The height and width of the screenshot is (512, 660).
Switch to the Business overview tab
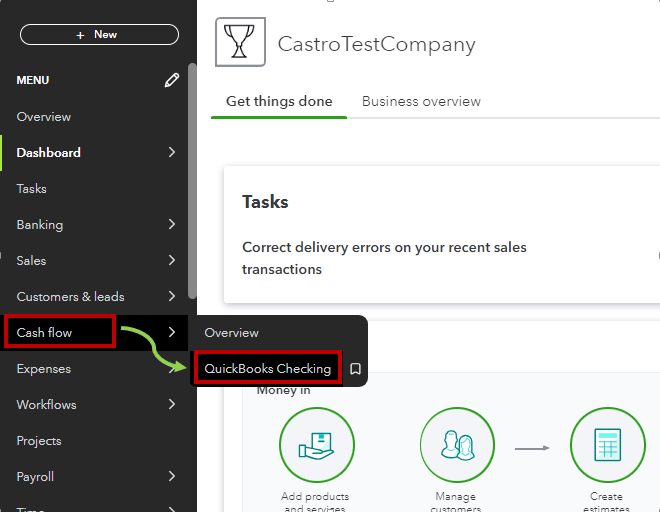click(421, 101)
